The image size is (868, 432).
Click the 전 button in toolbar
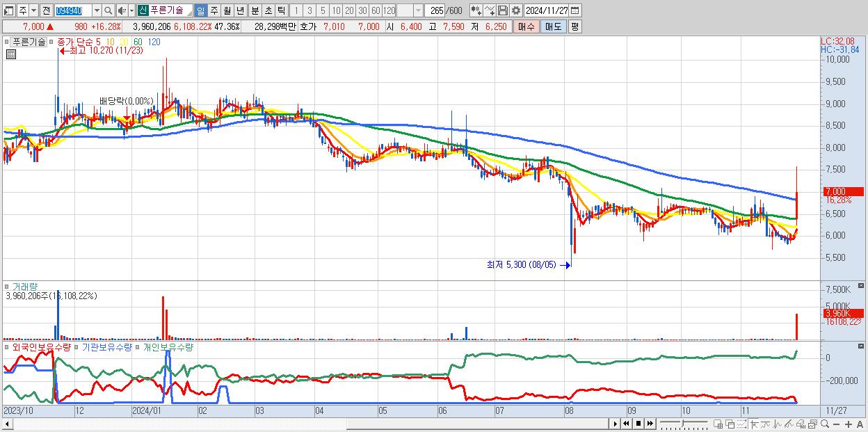(46, 10)
